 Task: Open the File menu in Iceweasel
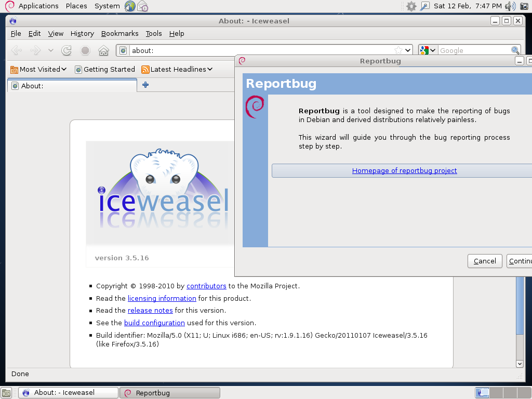click(16, 34)
